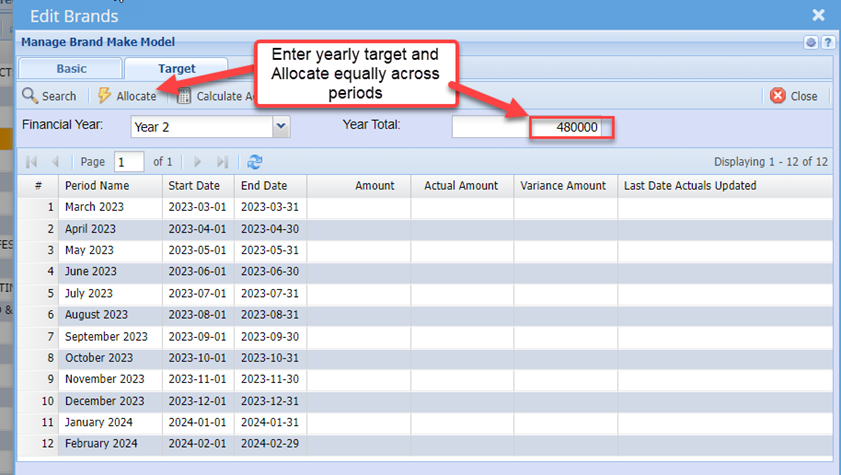Image resolution: width=841 pixels, height=475 pixels.
Task: Click the Calculate calculator icon
Action: coord(183,96)
